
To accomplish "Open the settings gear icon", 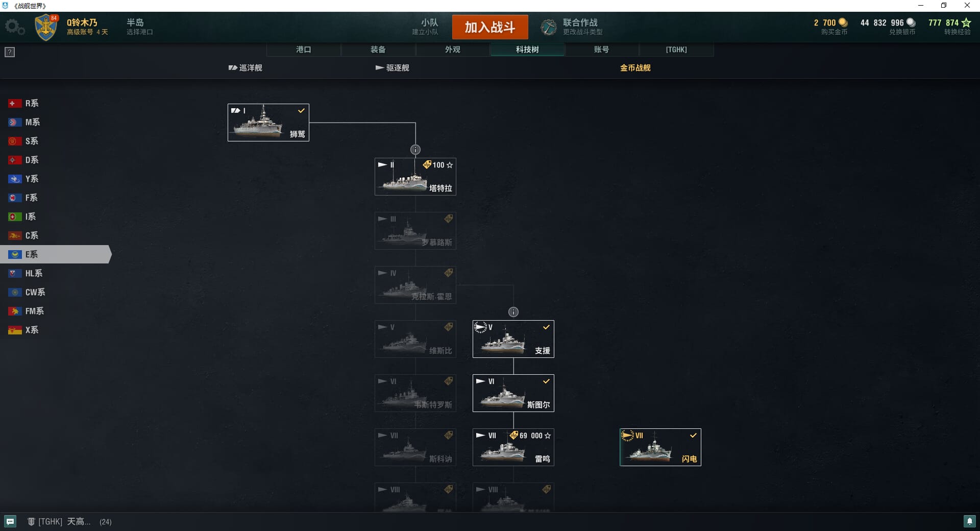I will pos(15,27).
